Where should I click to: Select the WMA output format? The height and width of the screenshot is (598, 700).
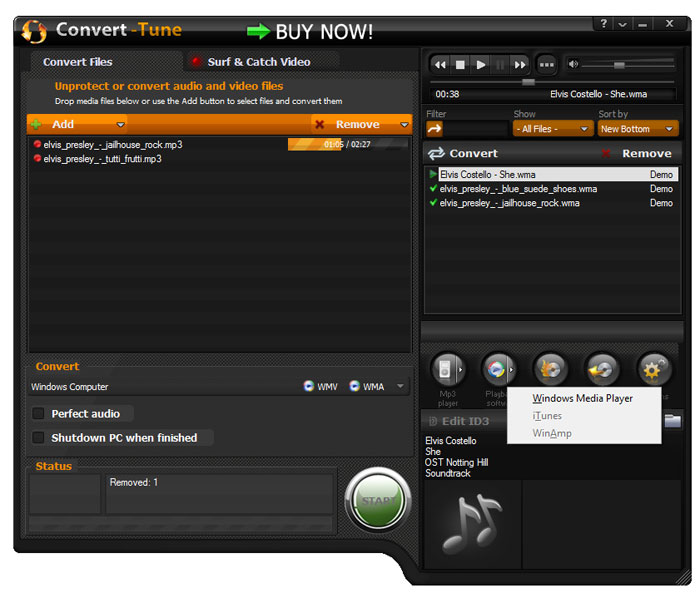[x=367, y=386]
